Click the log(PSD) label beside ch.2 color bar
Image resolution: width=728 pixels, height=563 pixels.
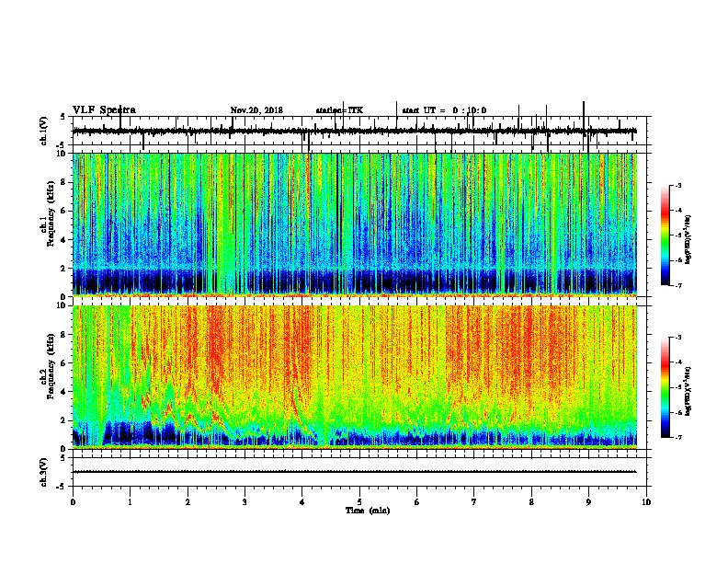[688, 392]
